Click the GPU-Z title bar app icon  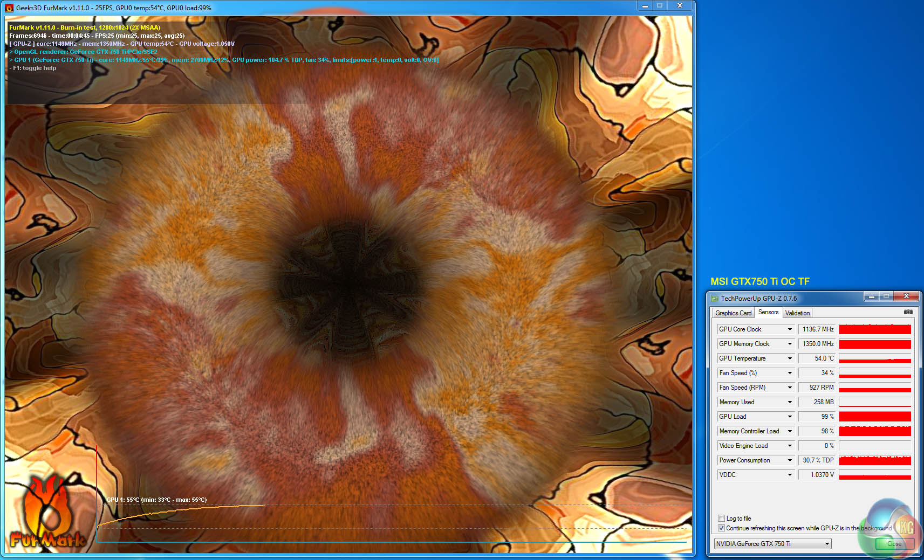coord(715,299)
